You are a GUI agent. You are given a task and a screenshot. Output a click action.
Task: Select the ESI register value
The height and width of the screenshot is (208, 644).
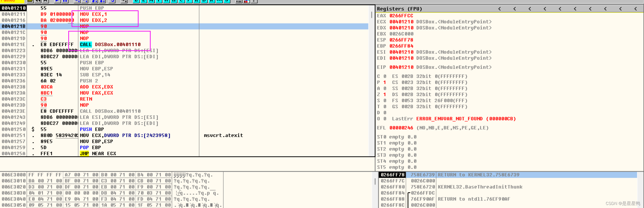click(x=401, y=52)
